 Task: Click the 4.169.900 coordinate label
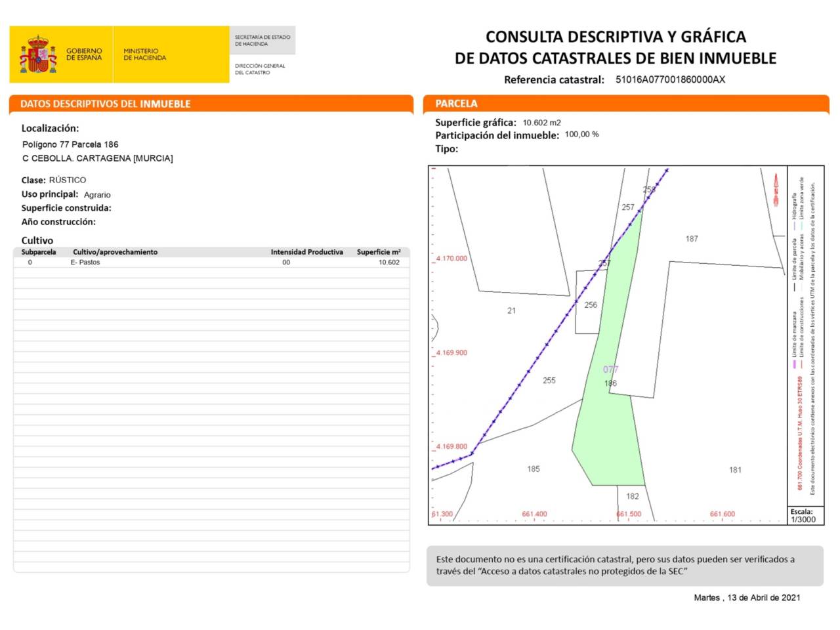coord(451,352)
